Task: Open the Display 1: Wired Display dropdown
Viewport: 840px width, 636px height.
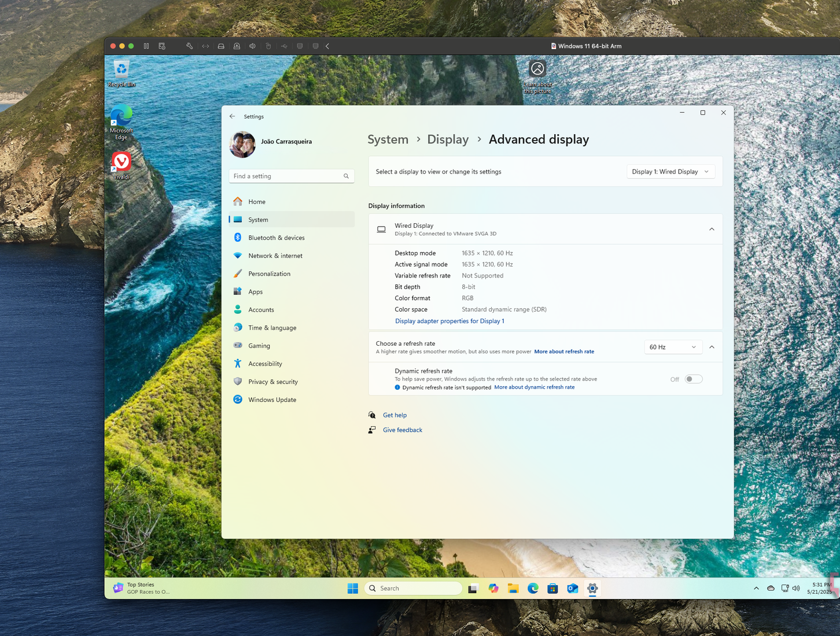Action: click(670, 171)
